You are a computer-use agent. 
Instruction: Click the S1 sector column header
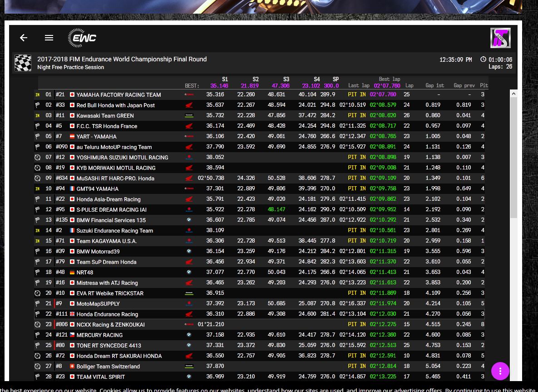tap(225, 79)
